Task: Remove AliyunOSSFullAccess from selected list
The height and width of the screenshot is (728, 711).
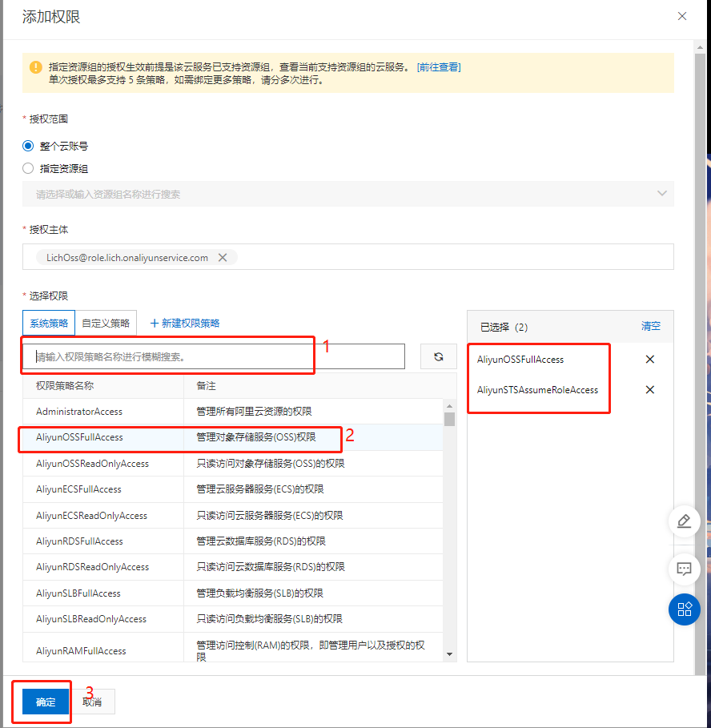Action: pos(649,360)
